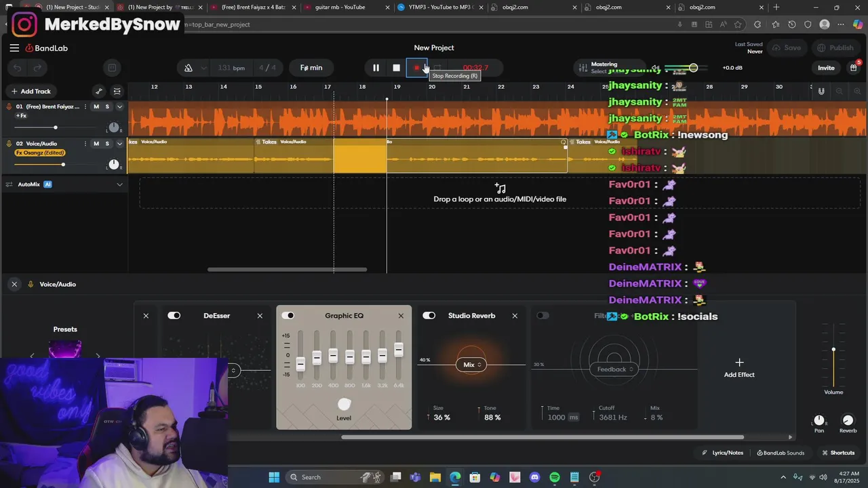868x488 pixels.
Task: Enable the disabled Filter delay effect switch
Action: coord(542,316)
